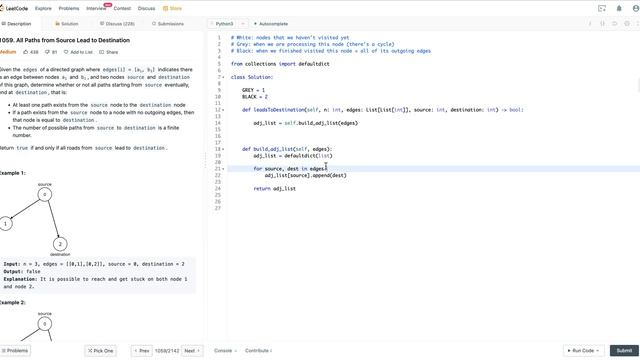Image resolution: width=640 pixels, height=360 pixels.
Task: Dislike the problem with thumbs down
Action: point(51,52)
